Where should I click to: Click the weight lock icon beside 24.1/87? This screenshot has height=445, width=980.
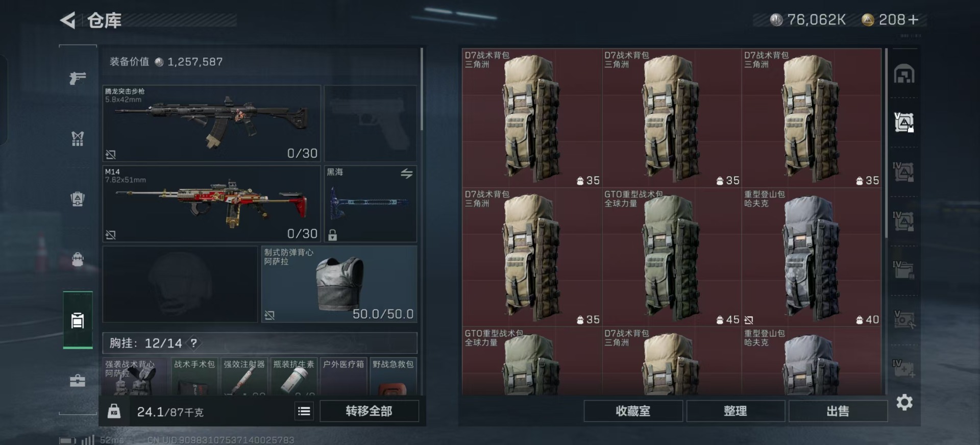[114, 411]
